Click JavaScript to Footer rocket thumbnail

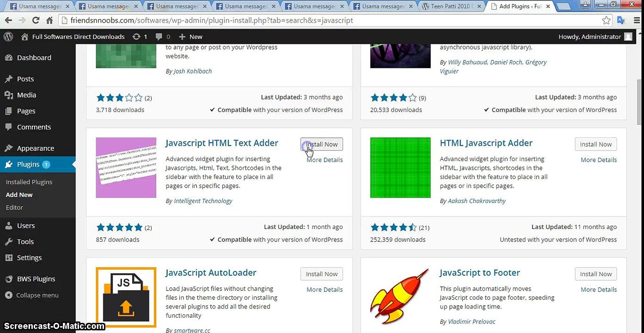tap(400, 297)
